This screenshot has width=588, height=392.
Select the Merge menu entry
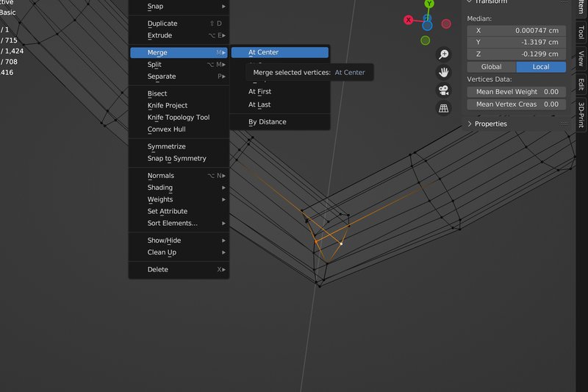[x=179, y=52]
